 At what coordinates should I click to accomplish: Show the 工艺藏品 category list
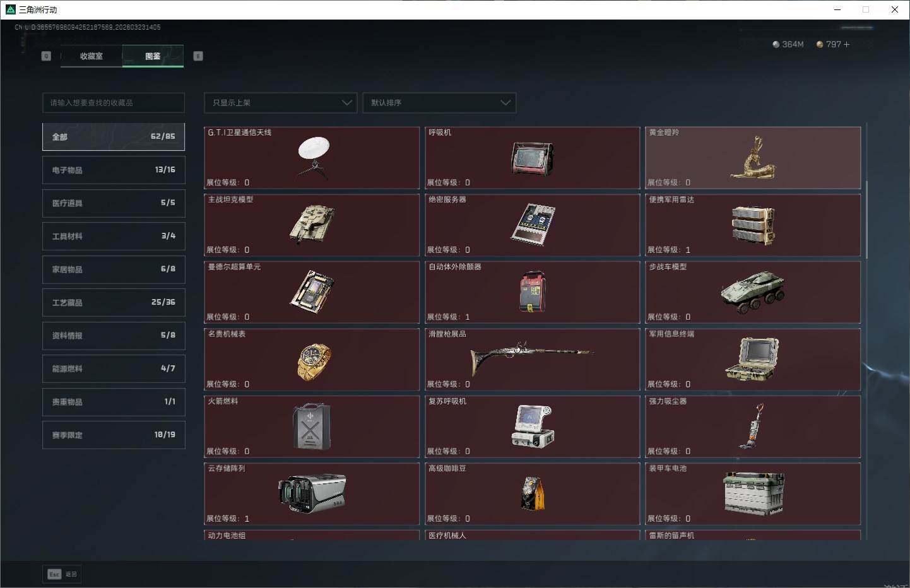pos(114,302)
